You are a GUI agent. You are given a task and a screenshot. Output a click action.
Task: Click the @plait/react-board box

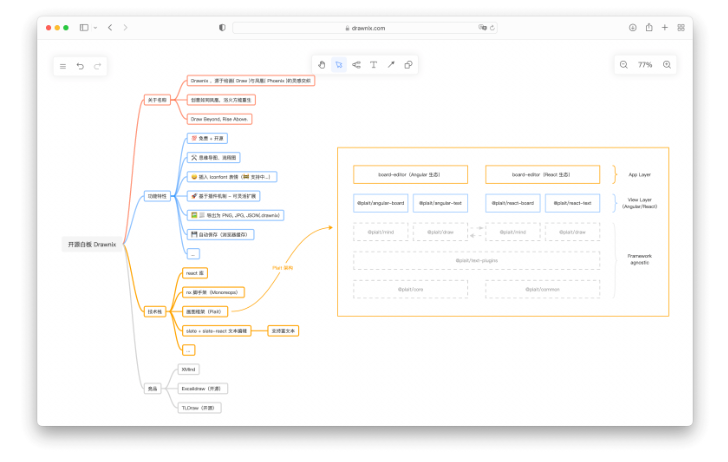[x=513, y=203]
